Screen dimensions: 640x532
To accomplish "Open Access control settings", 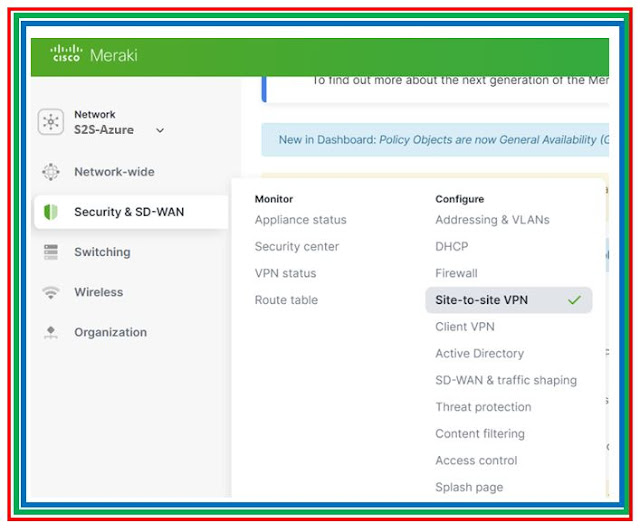I will [x=476, y=461].
